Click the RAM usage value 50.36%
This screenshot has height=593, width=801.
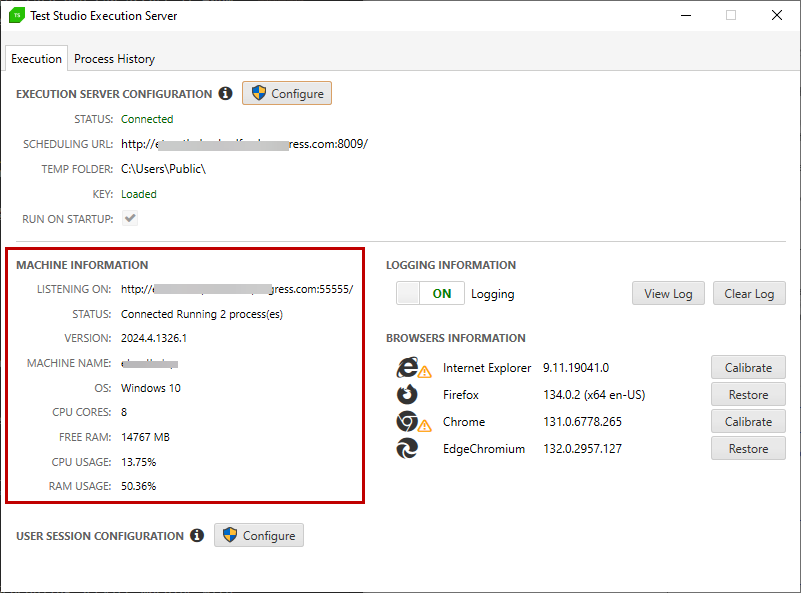(x=138, y=486)
